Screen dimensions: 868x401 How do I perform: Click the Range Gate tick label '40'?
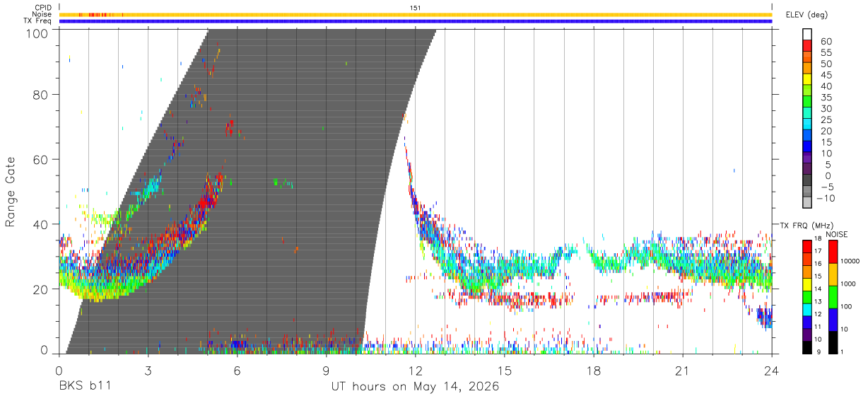40,224
